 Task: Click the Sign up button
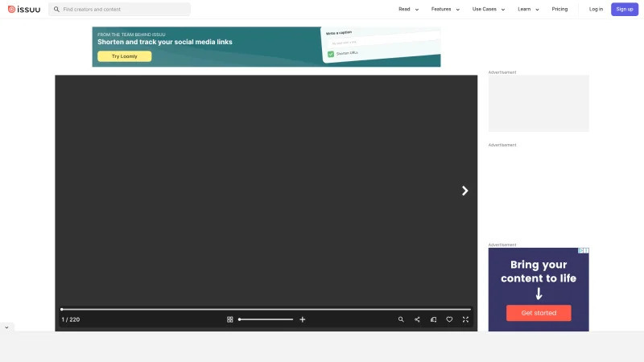click(625, 9)
